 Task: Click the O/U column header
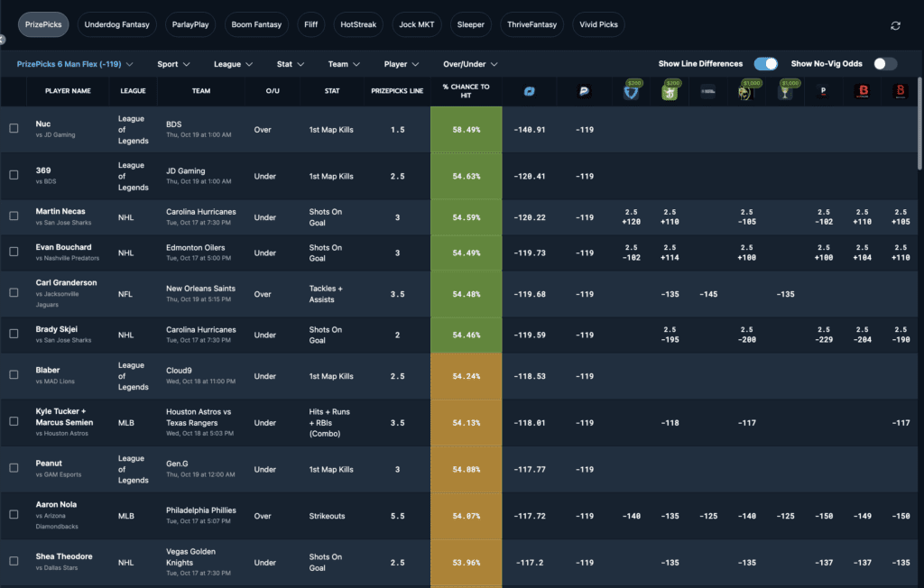273,91
